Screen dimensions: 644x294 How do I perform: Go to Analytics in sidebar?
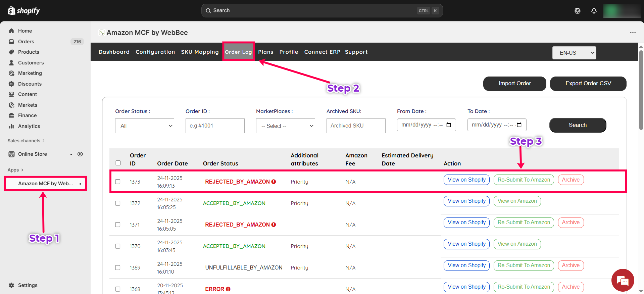[29, 126]
